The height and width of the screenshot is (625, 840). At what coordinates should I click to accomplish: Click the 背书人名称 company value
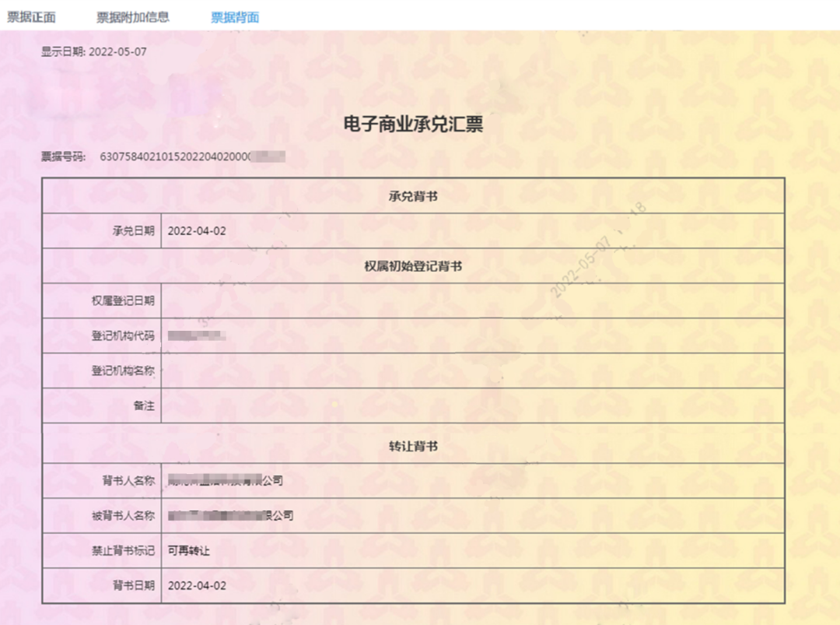pyautogui.click(x=226, y=481)
